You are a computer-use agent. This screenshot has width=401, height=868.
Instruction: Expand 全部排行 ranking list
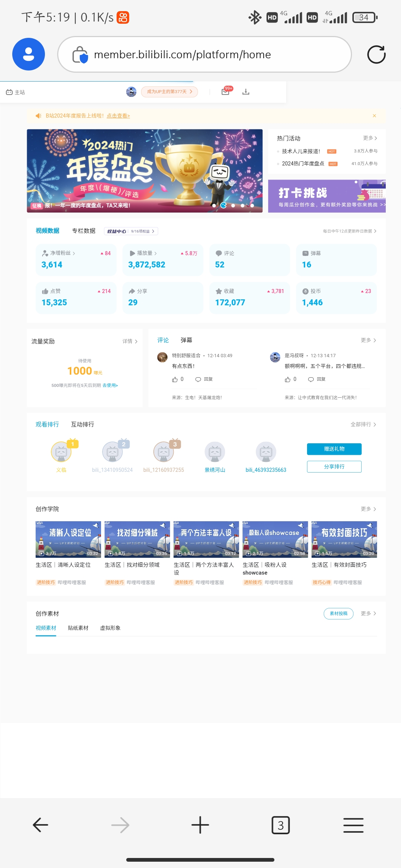(x=363, y=424)
